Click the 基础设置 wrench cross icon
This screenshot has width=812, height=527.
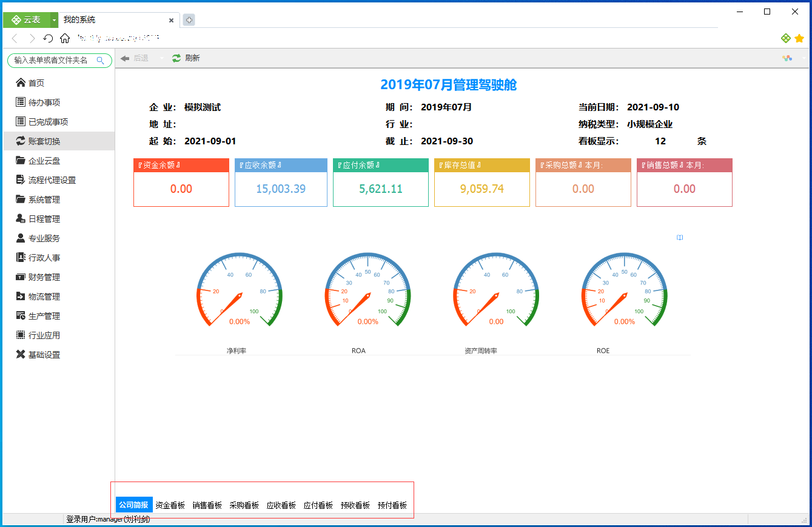[x=21, y=354]
